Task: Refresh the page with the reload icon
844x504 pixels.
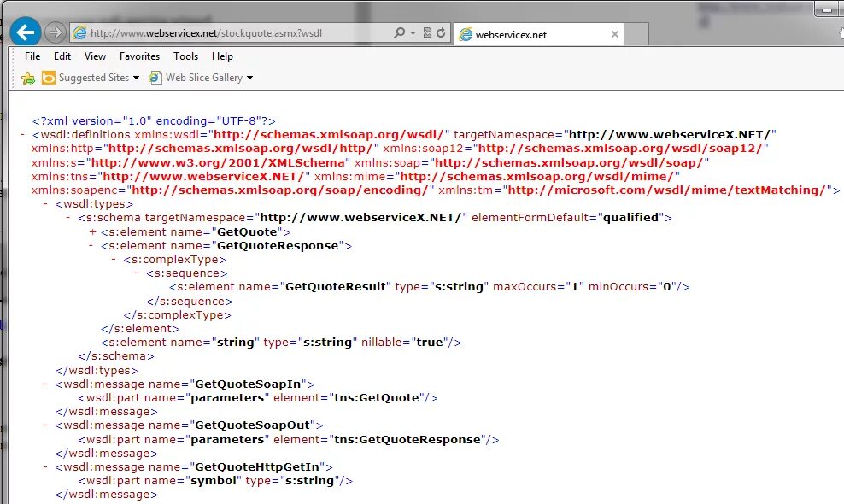Action: [441, 32]
